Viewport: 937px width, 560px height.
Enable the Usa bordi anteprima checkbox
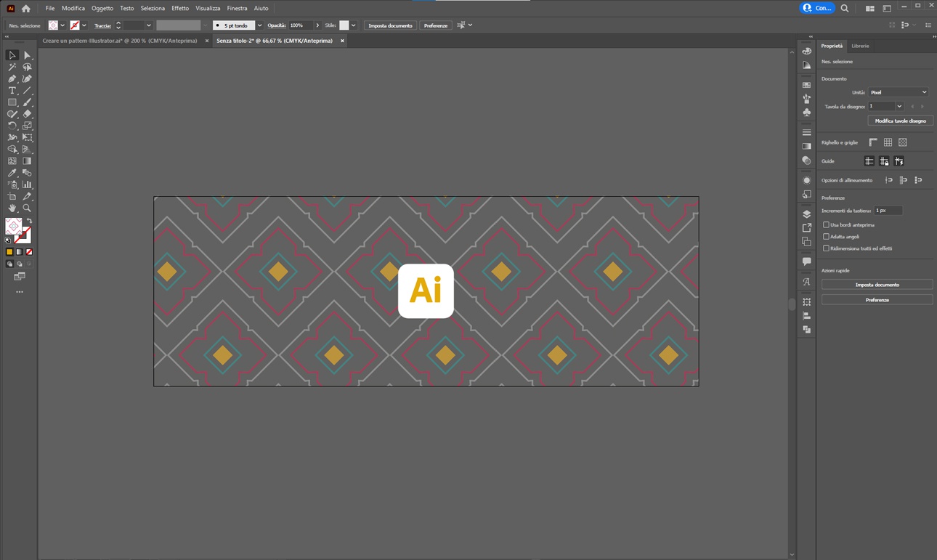tap(826, 225)
